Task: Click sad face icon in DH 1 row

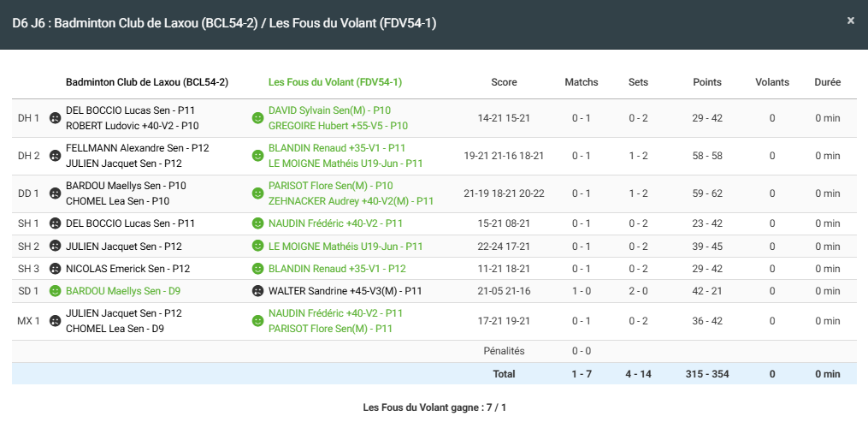Action: [x=55, y=118]
